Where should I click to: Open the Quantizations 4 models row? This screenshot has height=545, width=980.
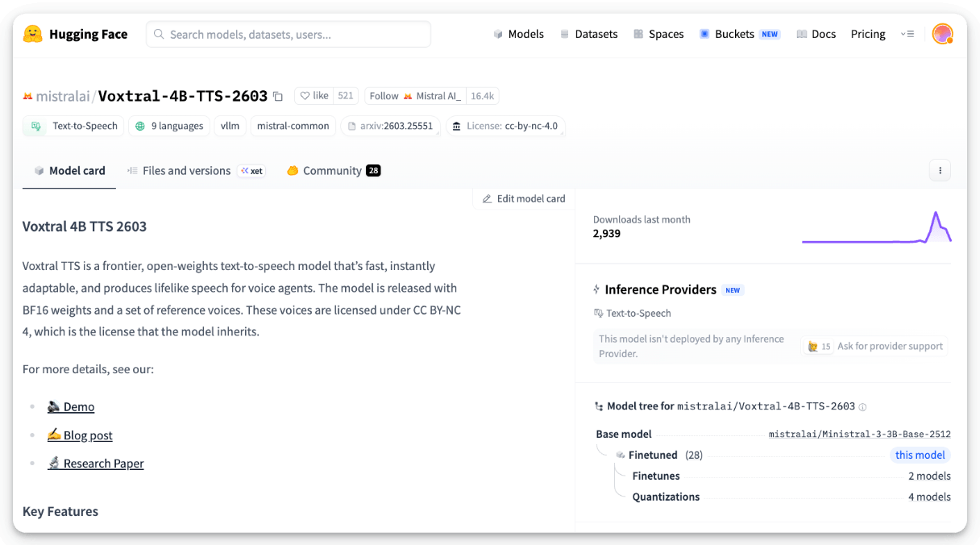(x=791, y=497)
